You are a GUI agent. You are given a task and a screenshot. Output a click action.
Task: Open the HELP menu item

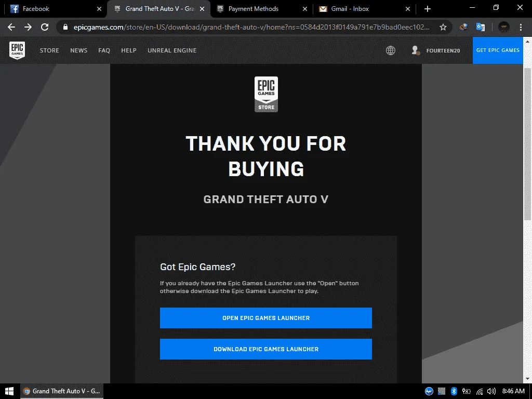(x=129, y=50)
